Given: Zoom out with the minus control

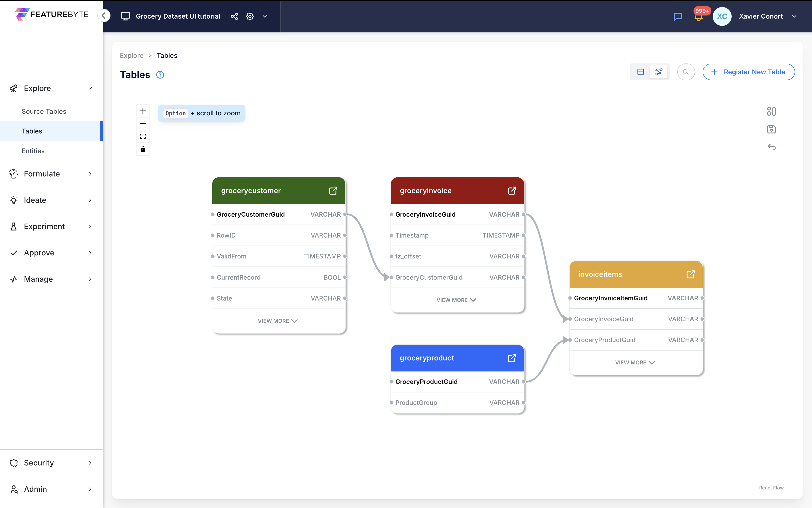Looking at the screenshot, I should coord(143,124).
